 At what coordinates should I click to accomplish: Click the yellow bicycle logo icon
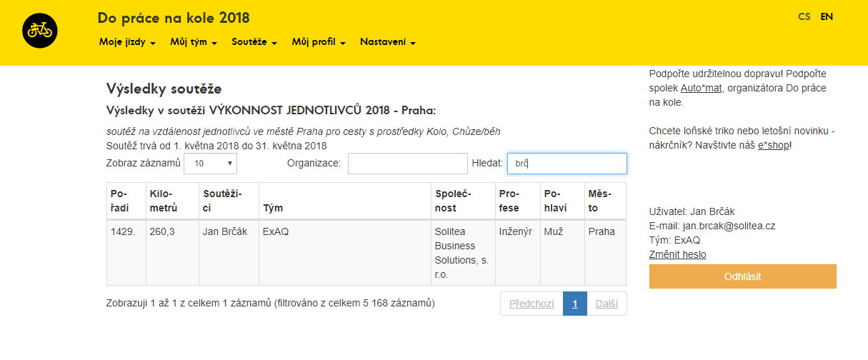pos(40,31)
